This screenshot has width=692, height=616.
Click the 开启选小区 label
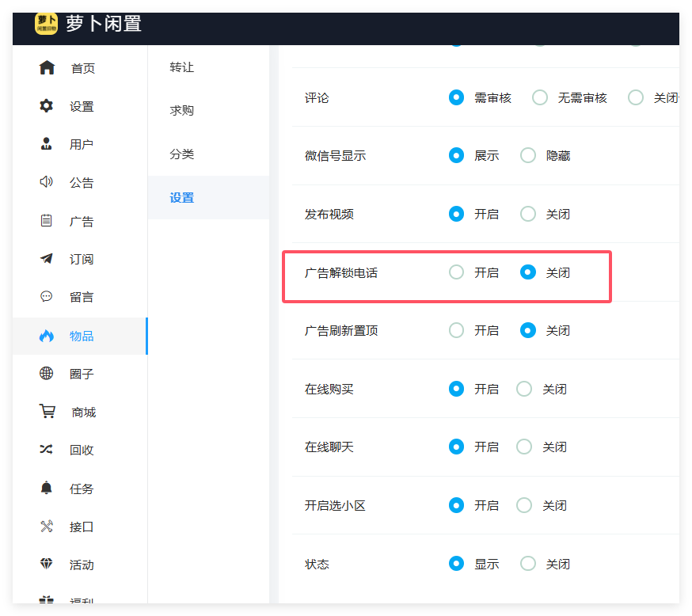coord(335,506)
